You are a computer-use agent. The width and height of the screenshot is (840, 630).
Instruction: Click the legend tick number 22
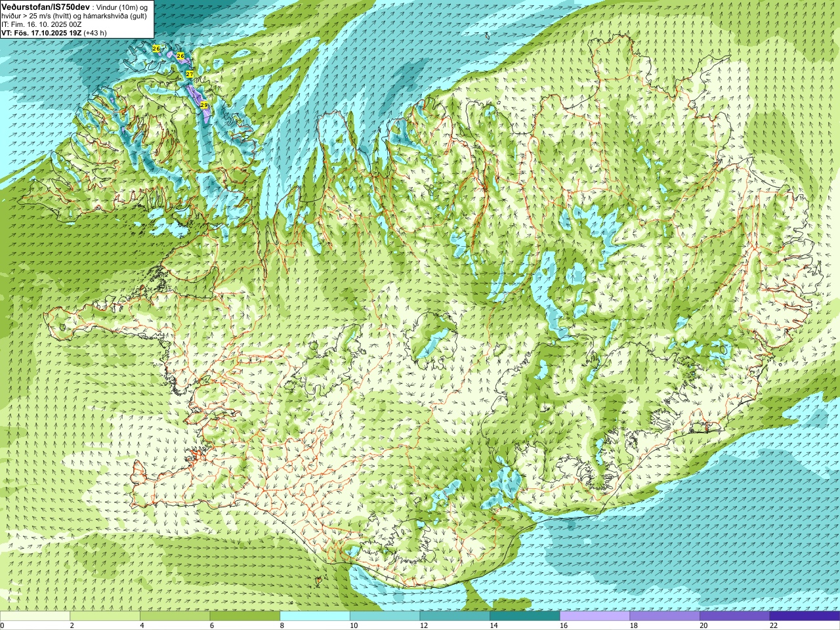(773, 625)
